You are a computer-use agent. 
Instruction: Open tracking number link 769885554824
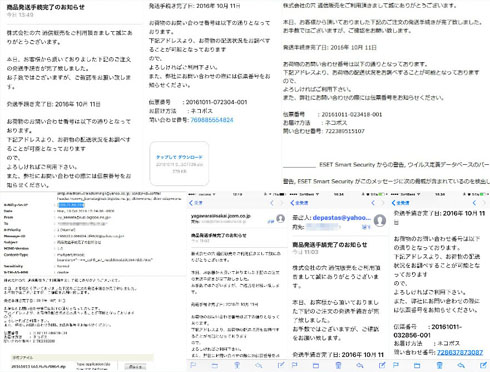212,120
